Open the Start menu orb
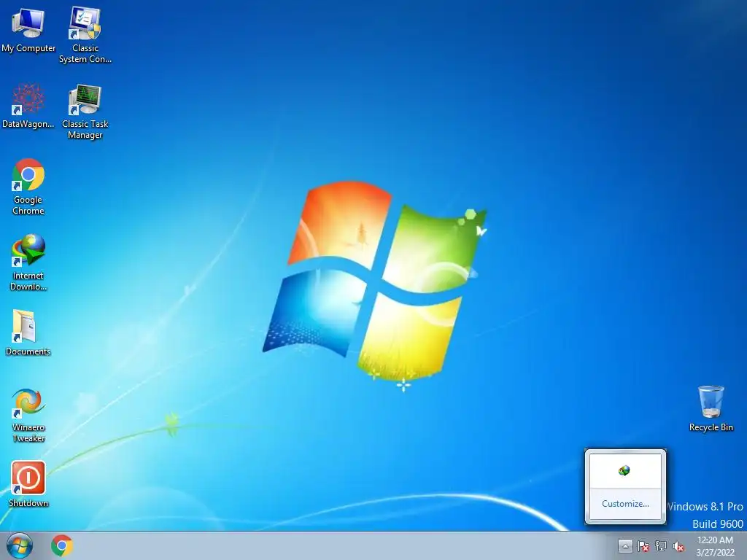The image size is (747, 560). coord(20,545)
